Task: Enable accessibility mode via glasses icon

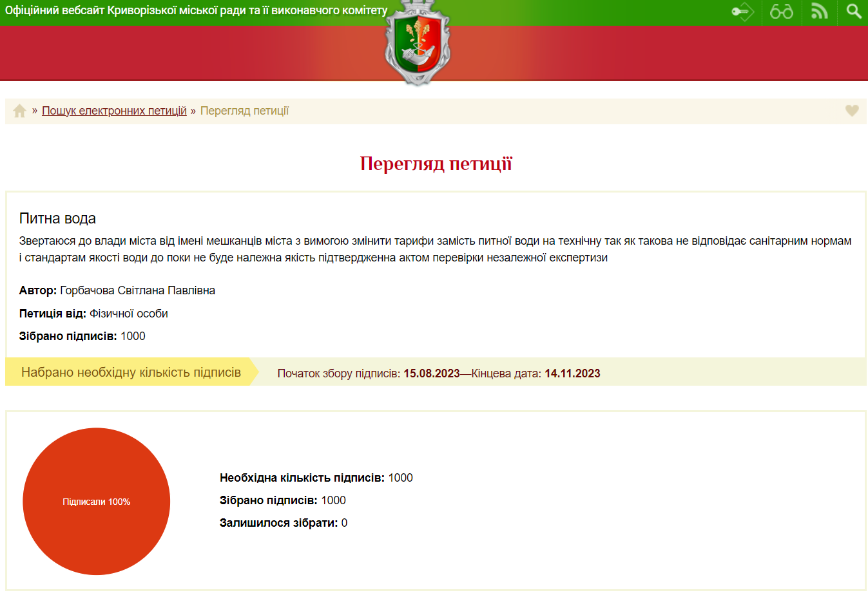Action: pyautogui.click(x=781, y=12)
